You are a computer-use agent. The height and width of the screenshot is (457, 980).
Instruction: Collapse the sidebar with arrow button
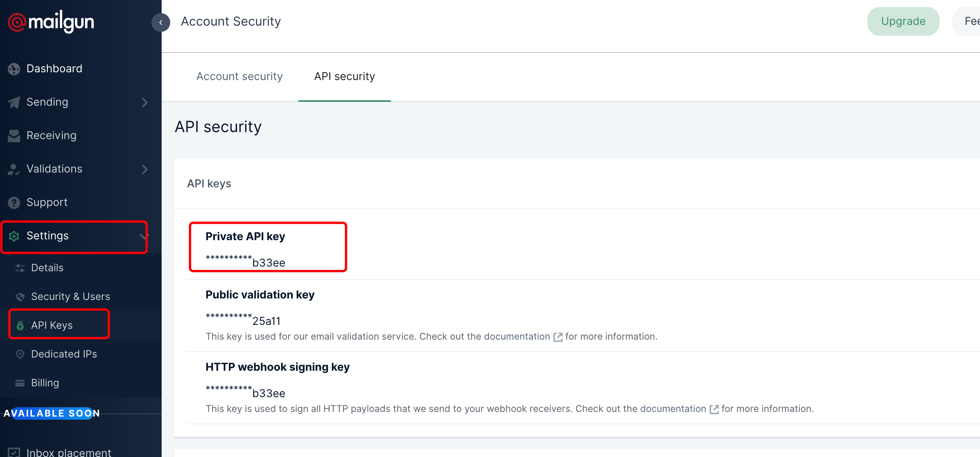(x=160, y=23)
